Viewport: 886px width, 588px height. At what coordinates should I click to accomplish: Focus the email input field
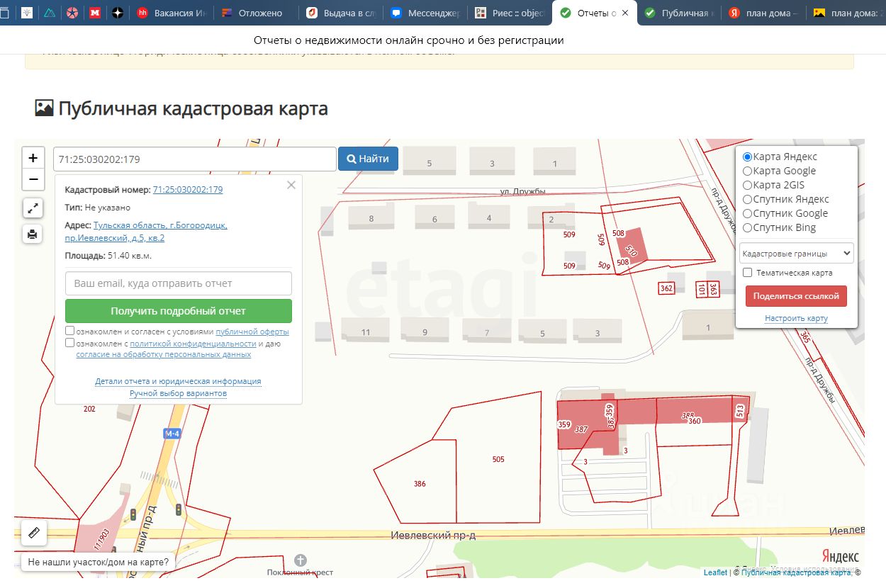pos(179,283)
